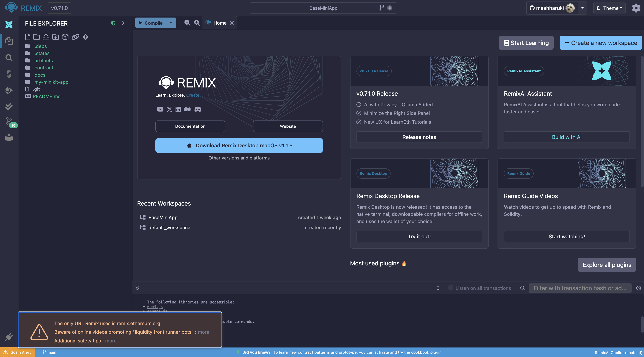Screen dimensions: 644x357
Task: Create a new file in explorer
Action: (x=28, y=37)
